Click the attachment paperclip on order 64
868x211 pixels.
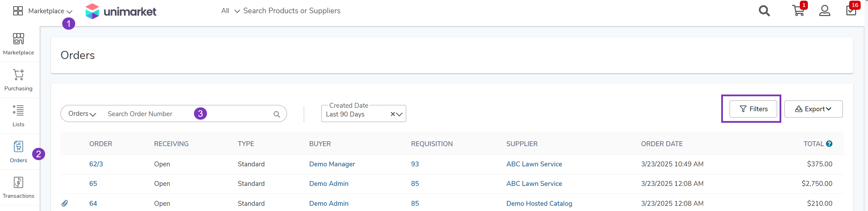click(65, 203)
